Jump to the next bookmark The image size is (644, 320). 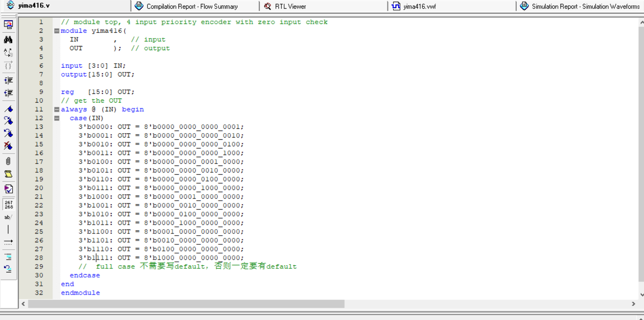pyautogui.click(x=8, y=120)
